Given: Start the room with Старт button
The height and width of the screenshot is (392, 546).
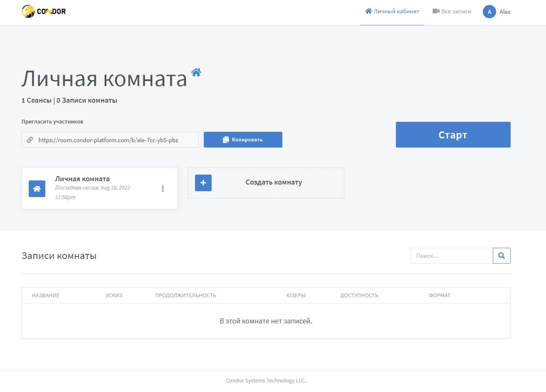Looking at the screenshot, I should click(453, 135).
